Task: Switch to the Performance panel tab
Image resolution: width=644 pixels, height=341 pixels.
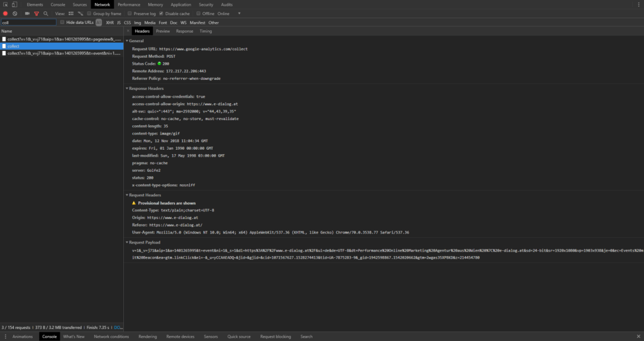Action: click(129, 4)
